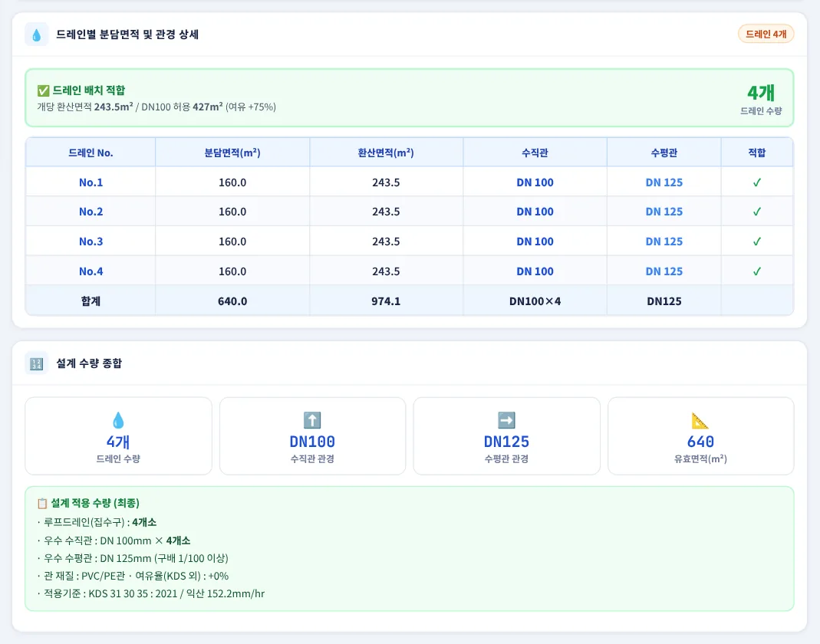The image size is (820, 644).
Task: Click the ruler icon on the 유효면적 card
Action: tap(700, 420)
